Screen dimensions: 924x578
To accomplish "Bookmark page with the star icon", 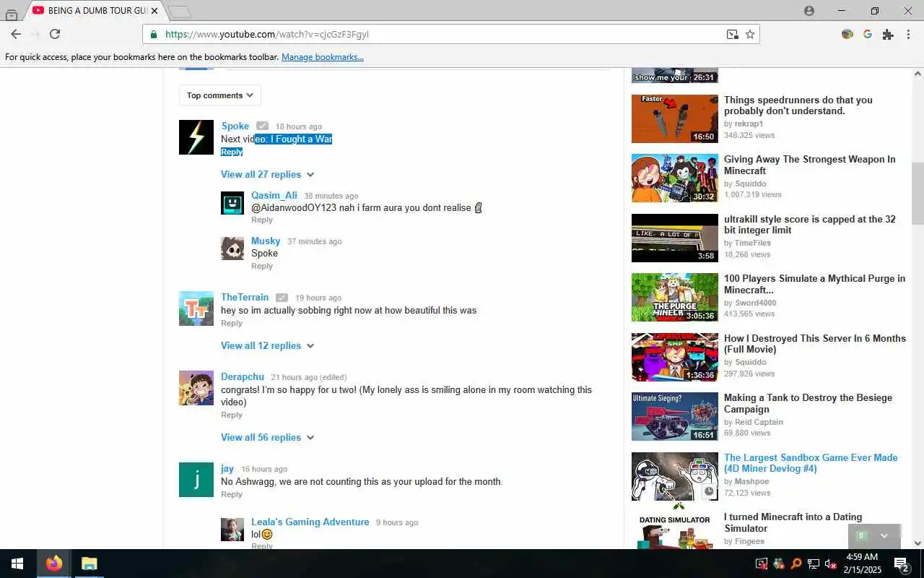I will [x=750, y=34].
